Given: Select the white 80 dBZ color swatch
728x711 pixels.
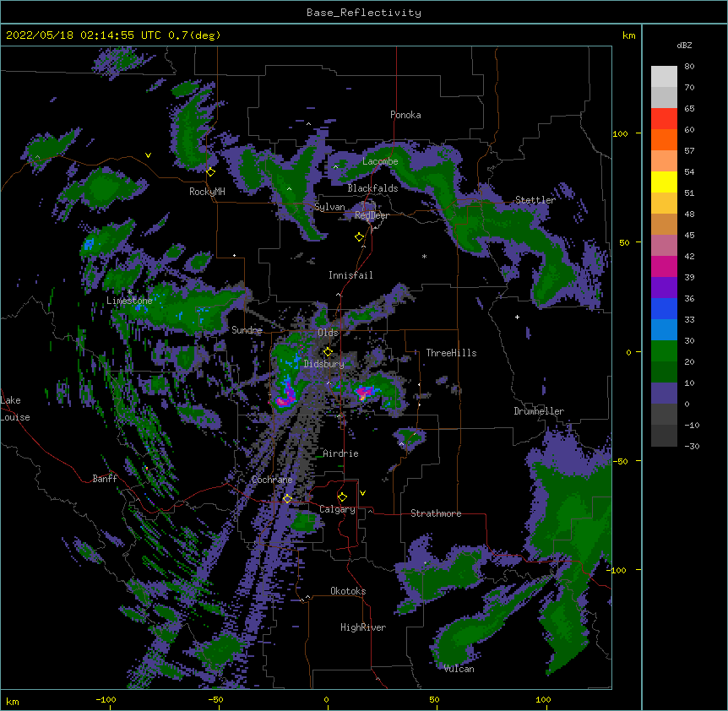Looking at the screenshot, I should coord(664,76).
